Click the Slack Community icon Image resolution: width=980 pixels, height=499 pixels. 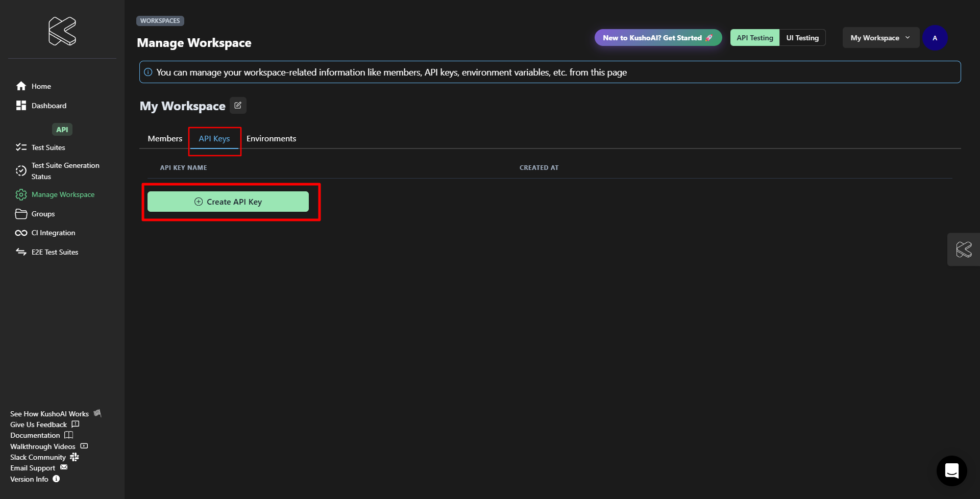coord(75,457)
